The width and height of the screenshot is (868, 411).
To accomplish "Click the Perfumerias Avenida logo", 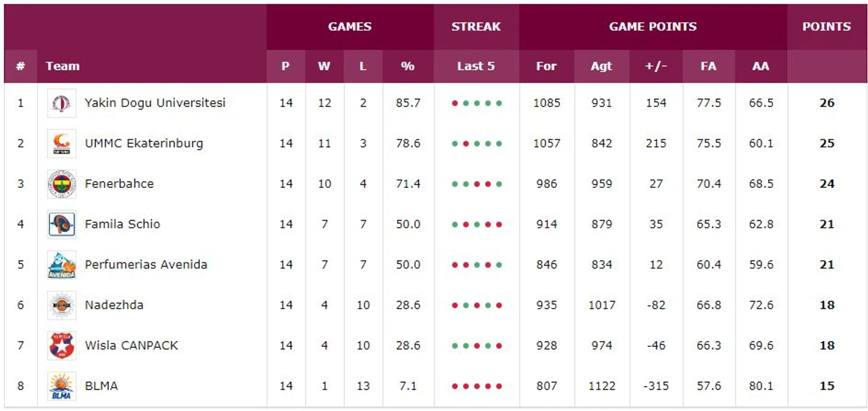I will (x=62, y=265).
